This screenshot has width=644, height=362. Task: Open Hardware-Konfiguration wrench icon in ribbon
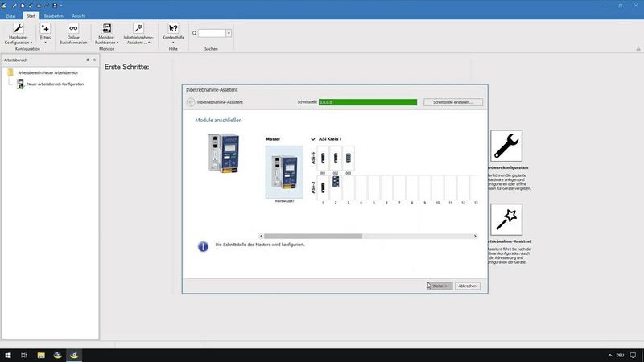(18, 28)
